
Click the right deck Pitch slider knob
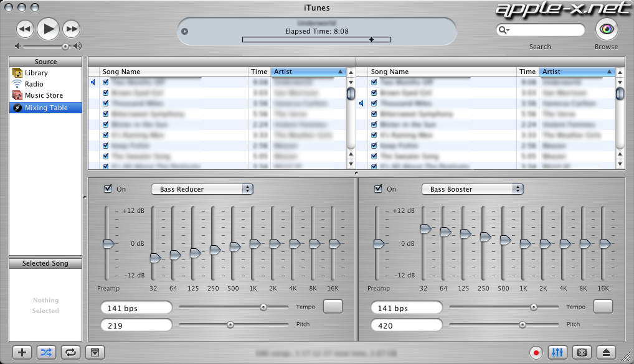pyautogui.click(x=523, y=325)
